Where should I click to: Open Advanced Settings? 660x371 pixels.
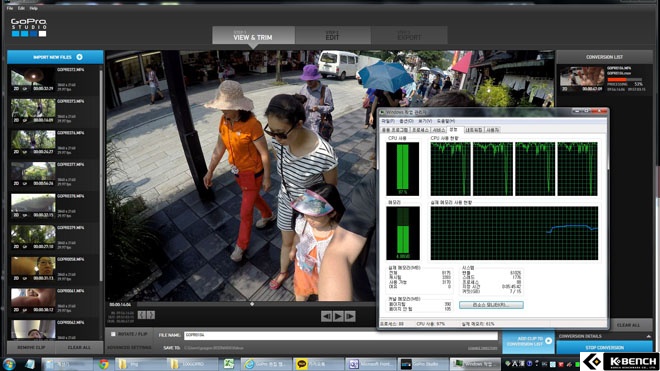(x=129, y=348)
